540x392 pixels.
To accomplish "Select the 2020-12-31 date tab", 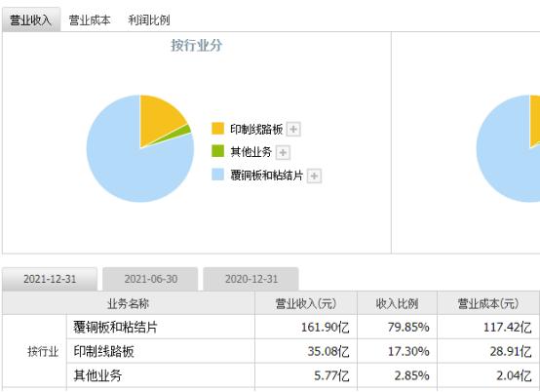I will pos(251,279).
